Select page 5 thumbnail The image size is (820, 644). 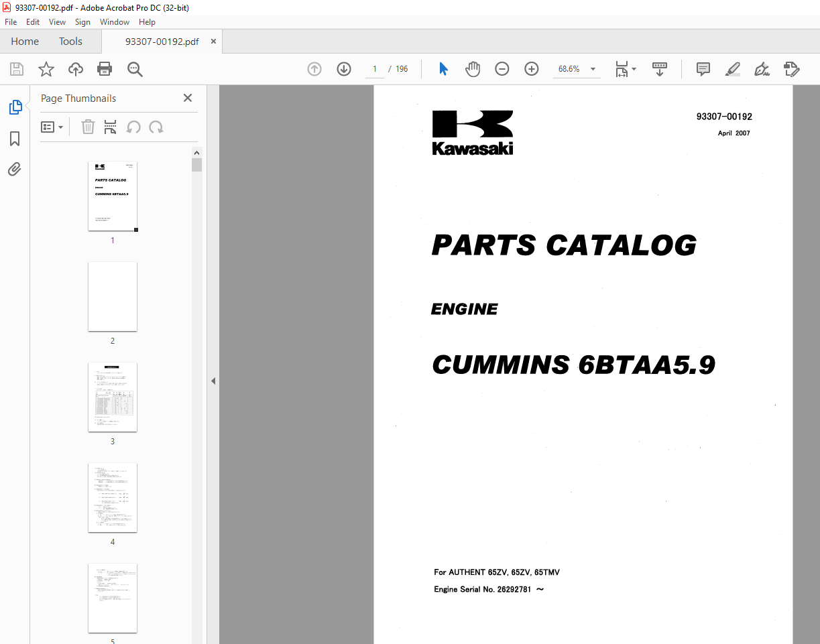click(113, 598)
